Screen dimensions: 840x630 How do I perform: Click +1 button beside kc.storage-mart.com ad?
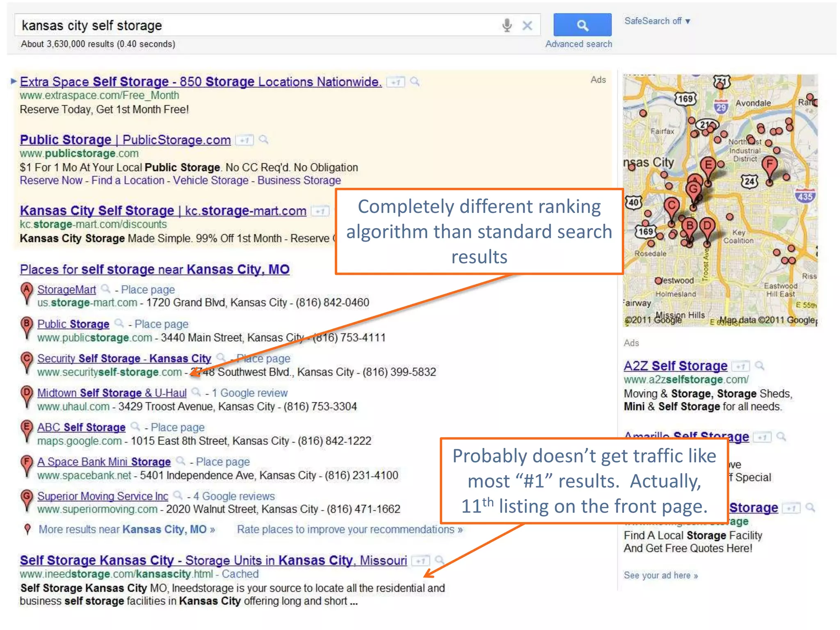point(320,211)
